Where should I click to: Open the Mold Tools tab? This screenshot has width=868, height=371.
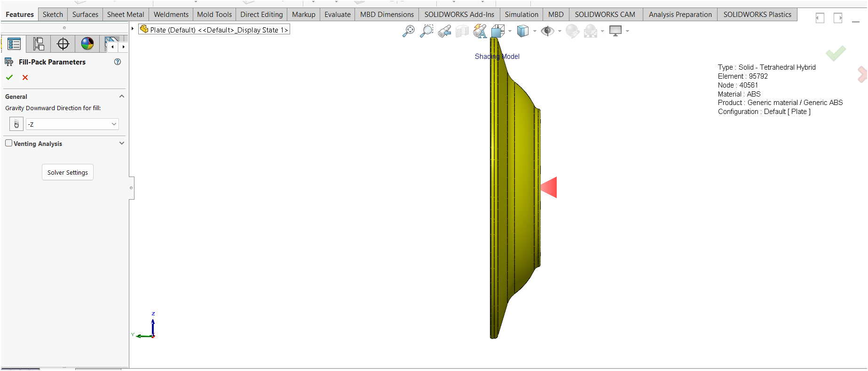(x=214, y=15)
